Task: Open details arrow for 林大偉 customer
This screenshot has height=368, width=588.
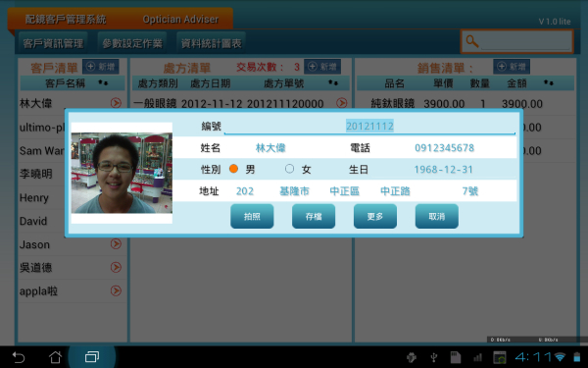Action: coord(116,103)
